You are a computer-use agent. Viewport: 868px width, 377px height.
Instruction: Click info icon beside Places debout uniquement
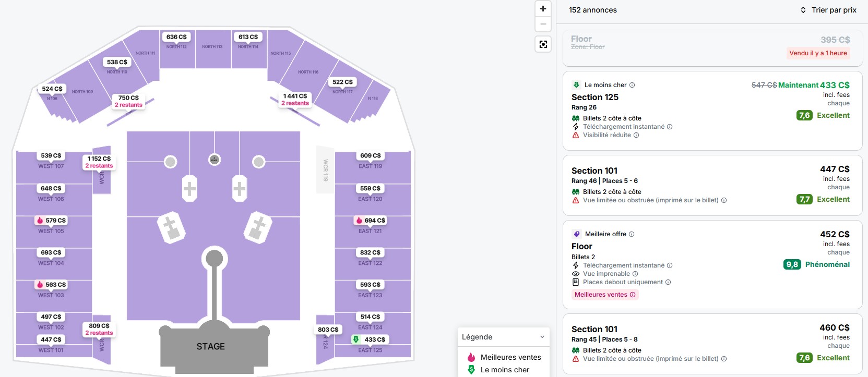[x=668, y=282]
